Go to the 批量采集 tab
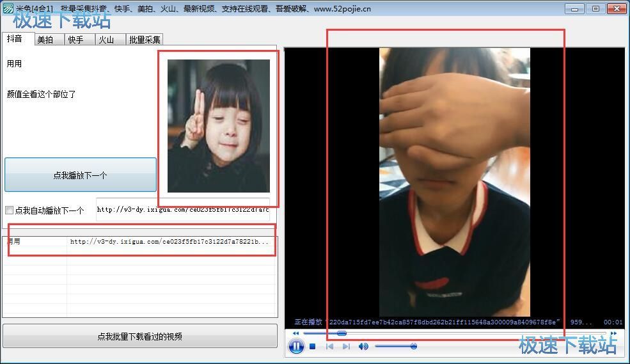 [145, 40]
